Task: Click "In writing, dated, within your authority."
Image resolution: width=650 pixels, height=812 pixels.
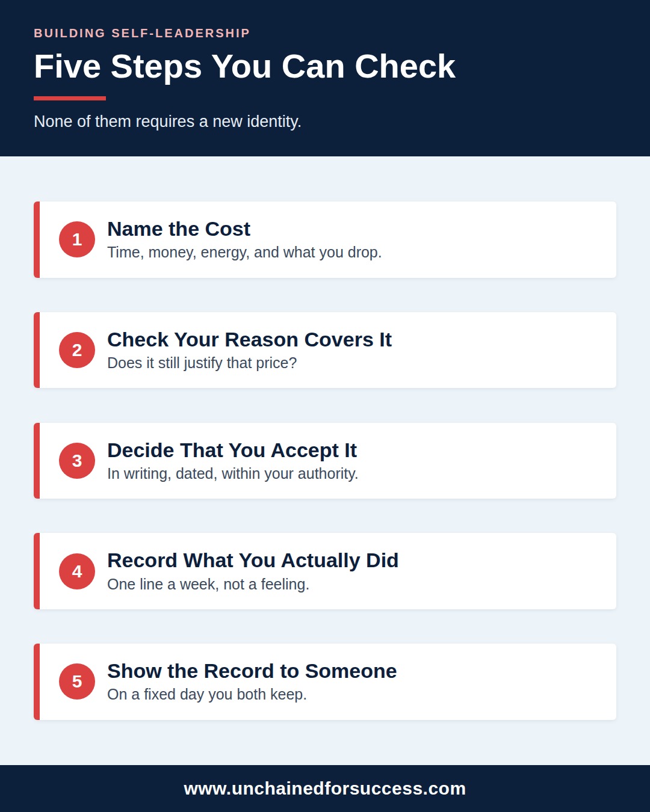Action: click(233, 474)
